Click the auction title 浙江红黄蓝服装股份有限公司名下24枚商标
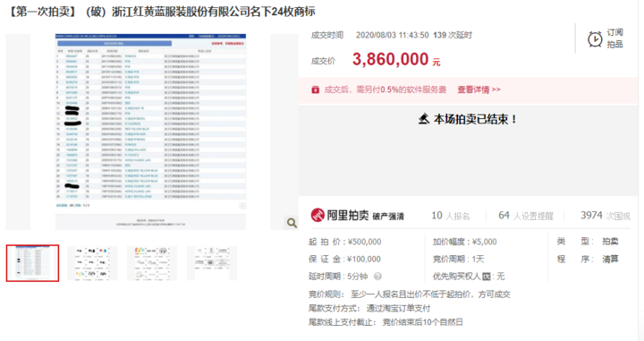This screenshot has width=644, height=341. pyautogui.click(x=213, y=12)
